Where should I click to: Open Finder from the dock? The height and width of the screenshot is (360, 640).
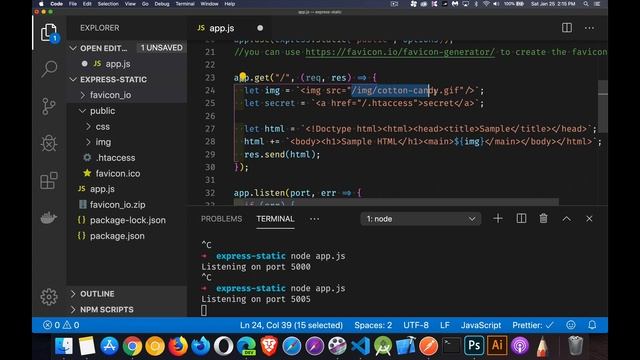coord(64,346)
